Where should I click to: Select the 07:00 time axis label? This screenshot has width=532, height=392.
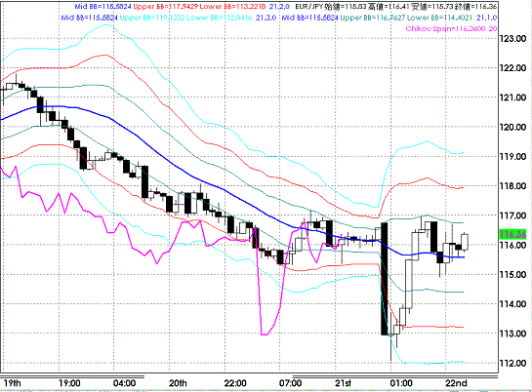[291, 383]
